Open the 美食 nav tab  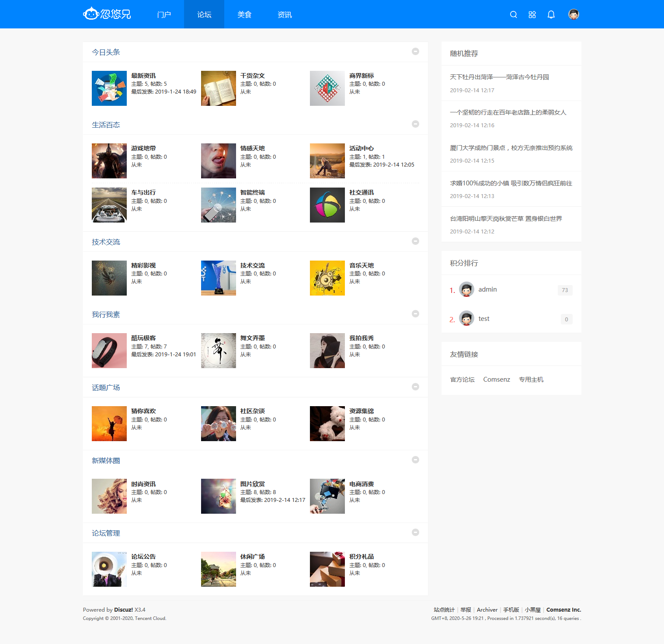click(x=244, y=14)
